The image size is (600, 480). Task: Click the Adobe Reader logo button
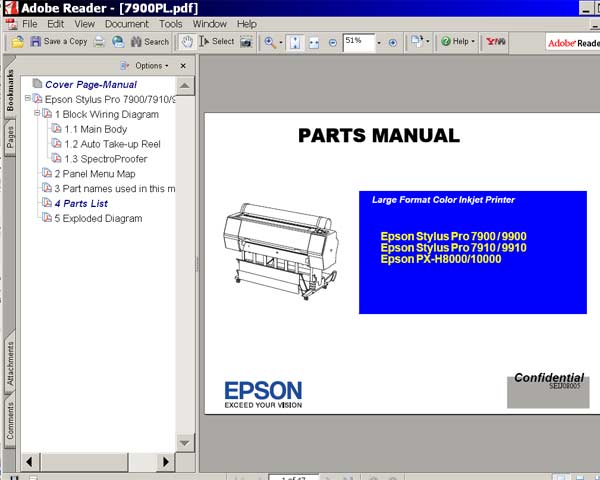[x=573, y=43]
